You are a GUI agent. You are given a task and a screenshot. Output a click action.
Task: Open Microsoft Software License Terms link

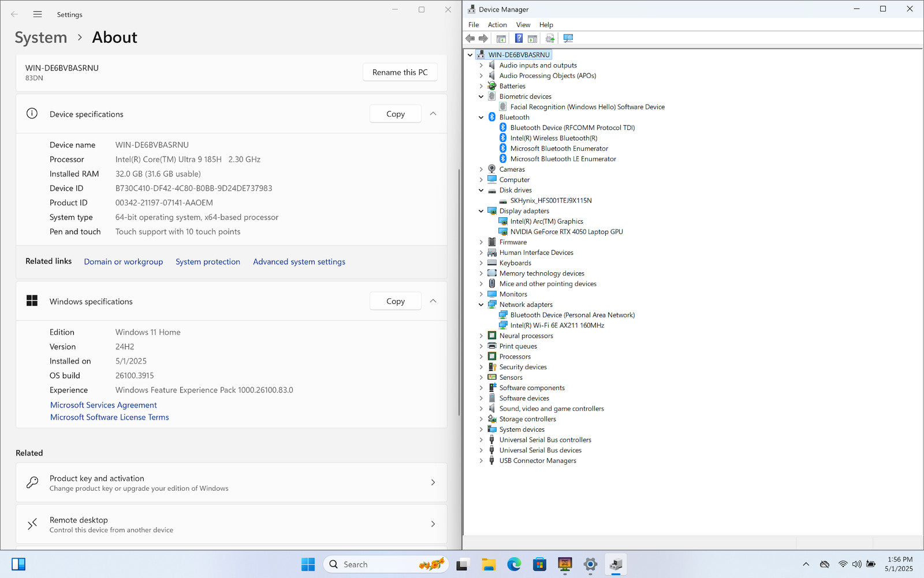pos(110,417)
